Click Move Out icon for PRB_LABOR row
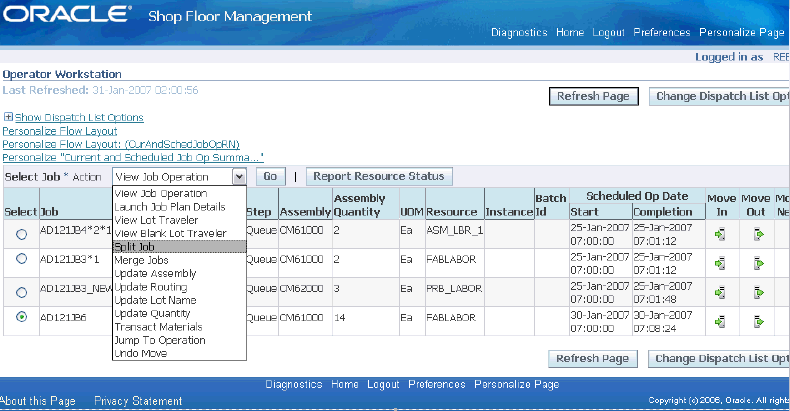This screenshot has width=790, height=411. (758, 293)
